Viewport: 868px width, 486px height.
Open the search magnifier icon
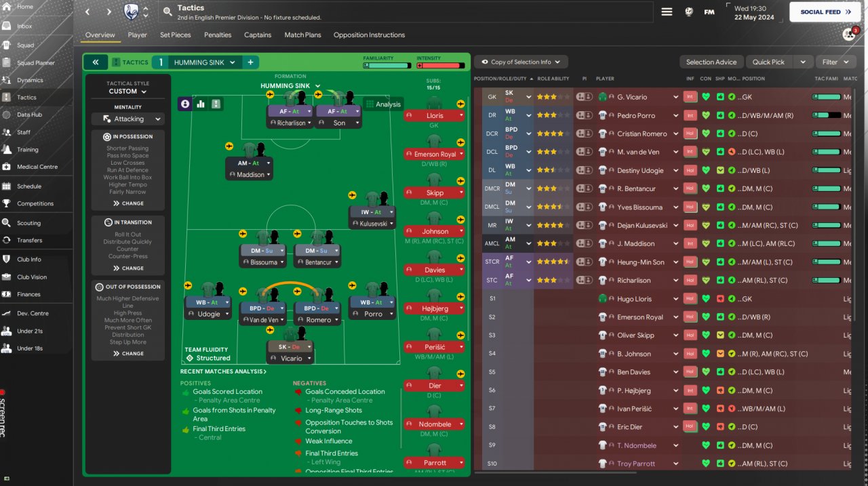[x=167, y=12]
